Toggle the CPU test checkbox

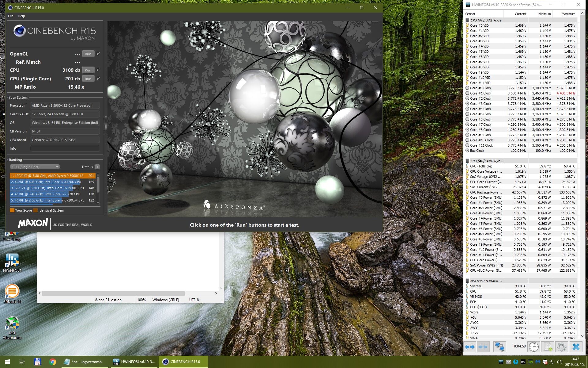click(x=98, y=70)
